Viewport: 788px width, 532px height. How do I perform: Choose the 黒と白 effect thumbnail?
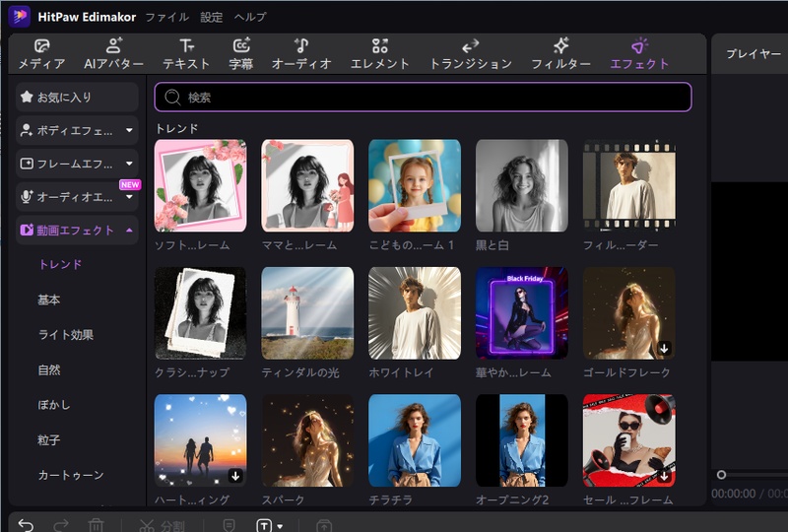click(x=522, y=185)
